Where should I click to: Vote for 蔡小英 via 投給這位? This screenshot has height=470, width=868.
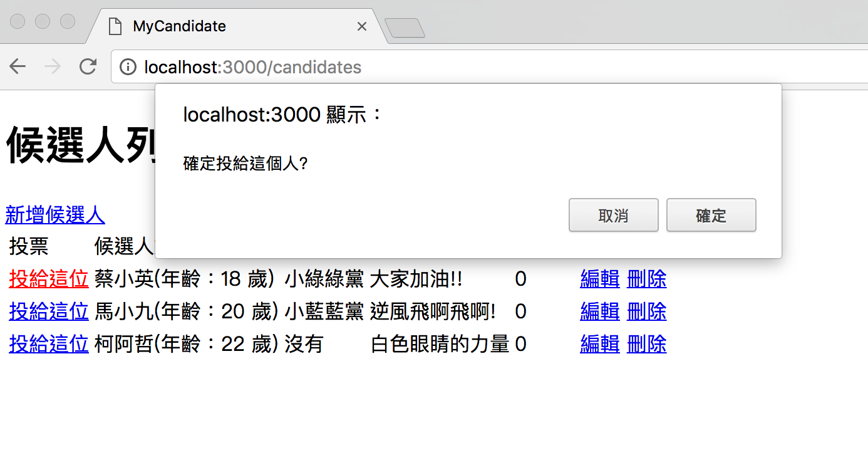49,279
